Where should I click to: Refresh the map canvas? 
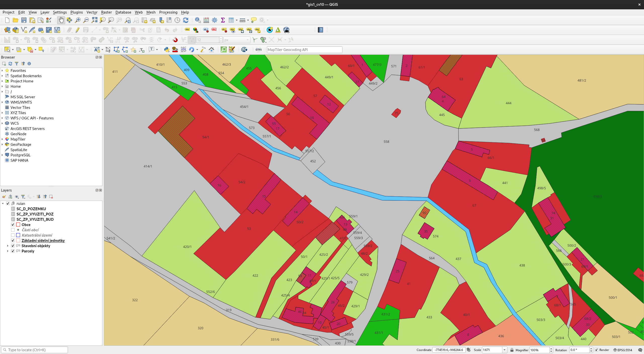[x=186, y=20]
